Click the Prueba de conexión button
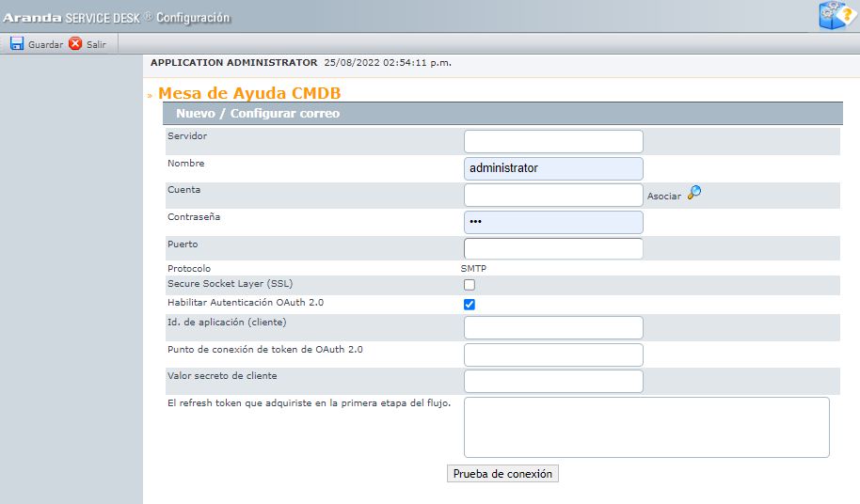The height and width of the screenshot is (504, 860). (x=503, y=474)
